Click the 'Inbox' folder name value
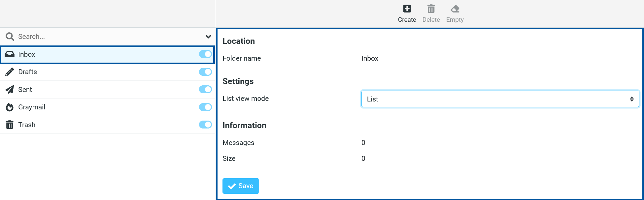644x200 pixels. [x=370, y=58]
